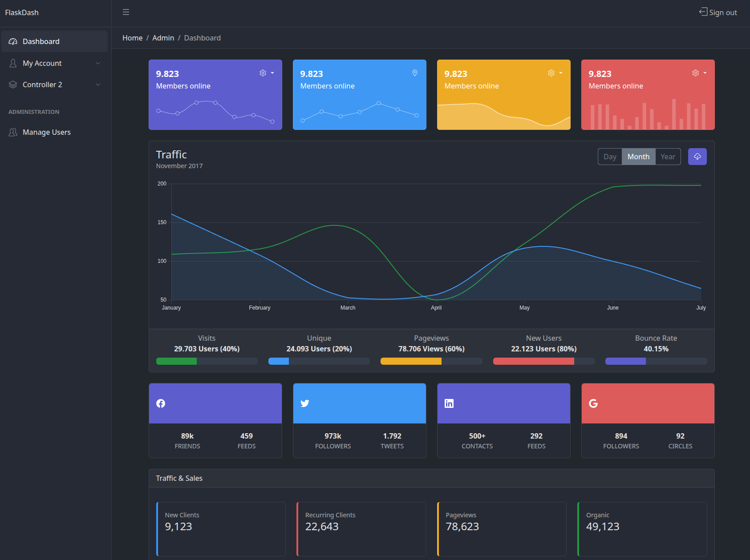Image resolution: width=750 pixels, height=560 pixels.
Task: Click the purple Bounce Rate progress bar
Action: (625, 361)
